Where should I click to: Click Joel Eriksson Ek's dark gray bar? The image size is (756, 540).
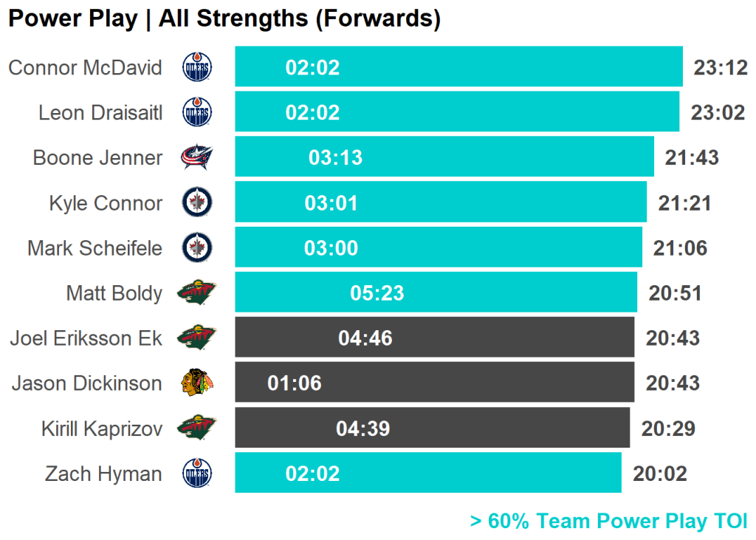[x=434, y=338]
